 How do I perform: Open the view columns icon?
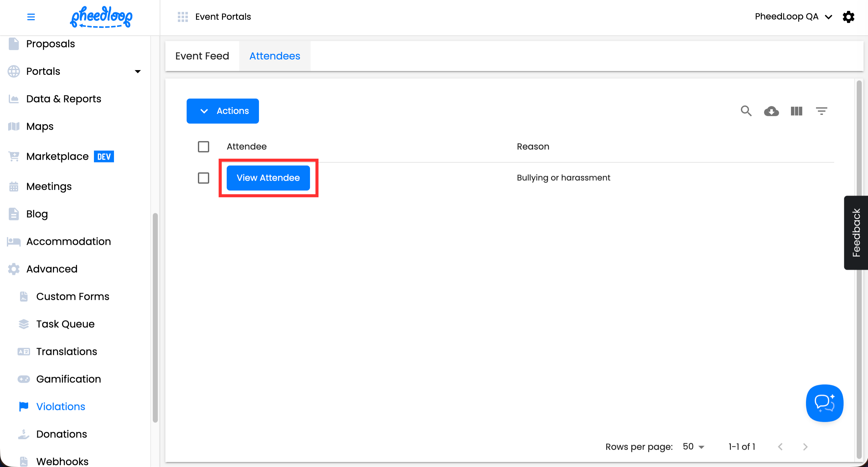796,111
